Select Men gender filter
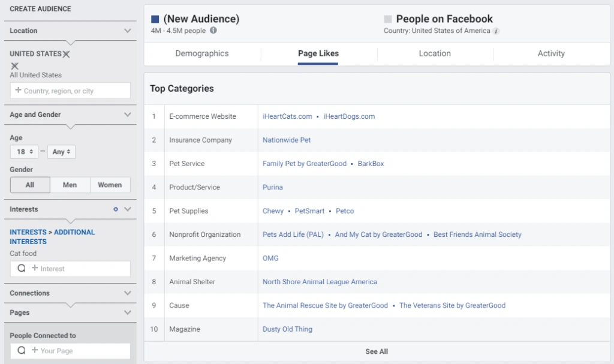The image size is (614, 364). click(70, 185)
